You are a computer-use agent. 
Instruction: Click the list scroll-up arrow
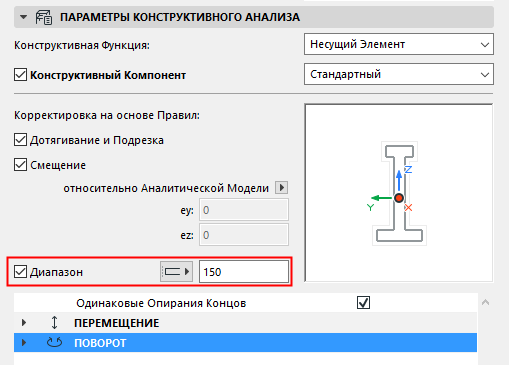tap(486, 302)
